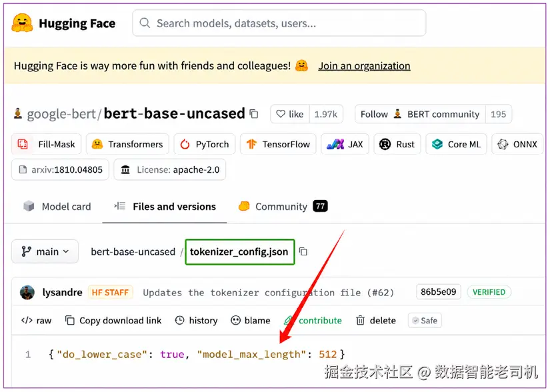The width and height of the screenshot is (550, 392).
Task: View the 1.97k likes count
Action: coord(326,114)
